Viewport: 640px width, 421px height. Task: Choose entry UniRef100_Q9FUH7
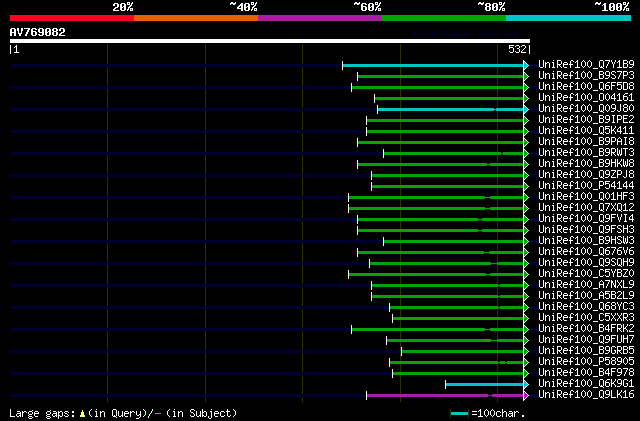coord(586,340)
